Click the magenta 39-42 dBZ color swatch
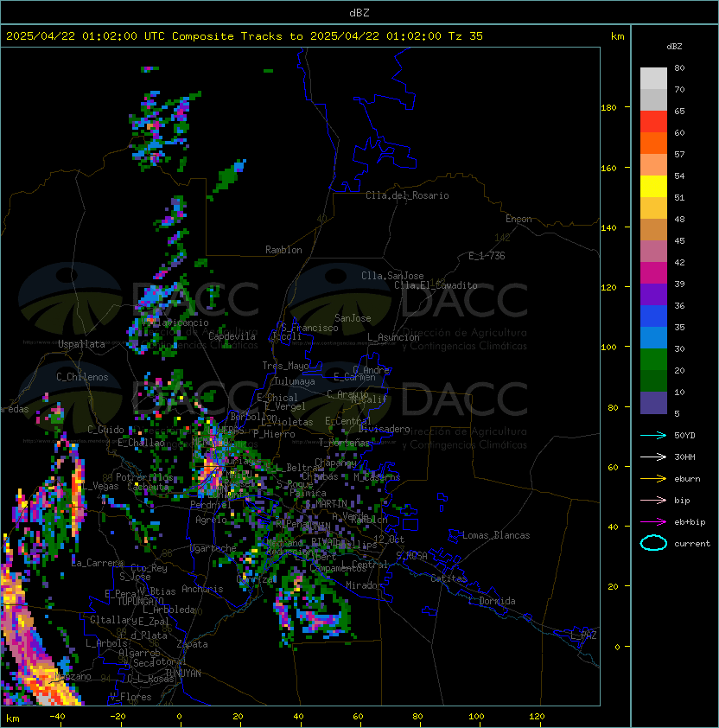The width and height of the screenshot is (719, 728). pyautogui.click(x=653, y=273)
